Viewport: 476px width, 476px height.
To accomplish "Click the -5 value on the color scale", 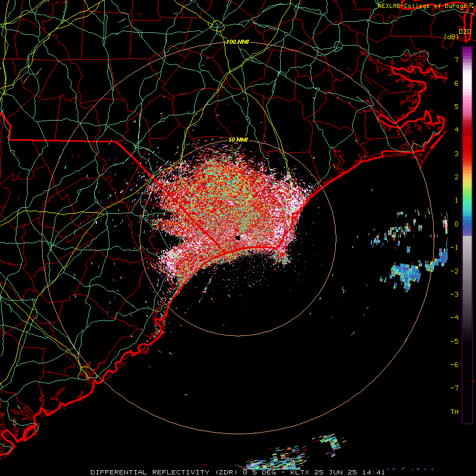I will 454,342.
